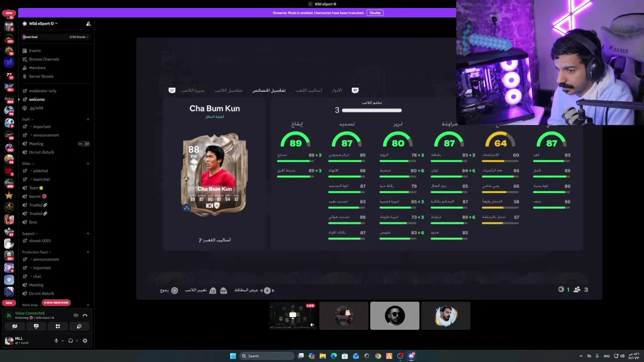The height and width of the screenshot is (362, 644).
Task: Disconnect from the voice channel
Action: pyautogui.click(x=85, y=315)
